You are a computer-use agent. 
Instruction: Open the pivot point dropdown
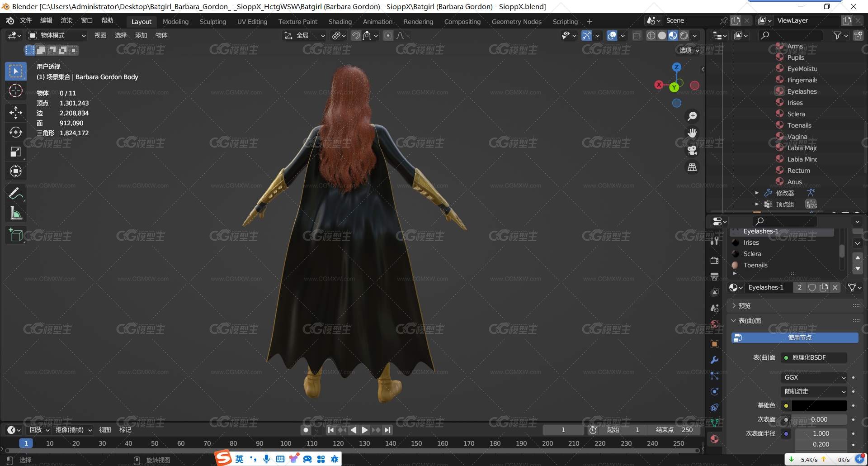[x=339, y=35]
